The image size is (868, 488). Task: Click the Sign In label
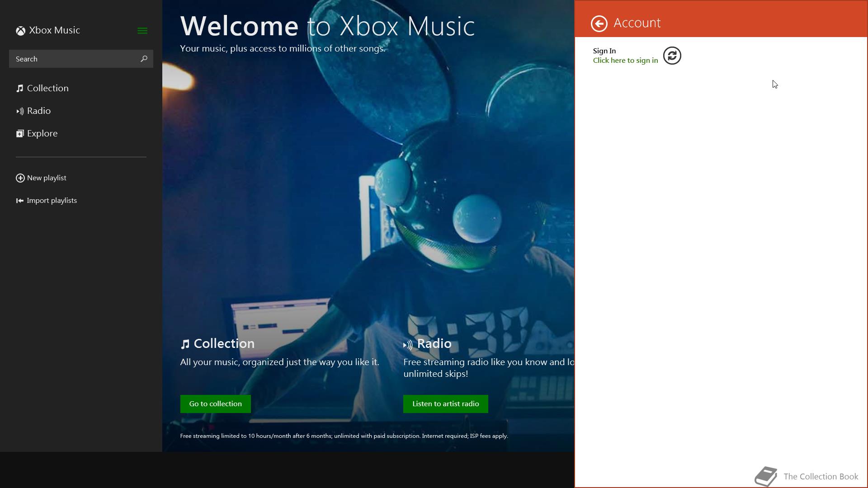[x=604, y=51]
